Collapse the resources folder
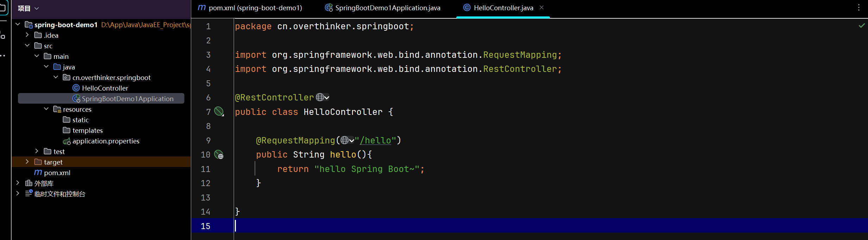This screenshot has width=868, height=240. pos(46,109)
